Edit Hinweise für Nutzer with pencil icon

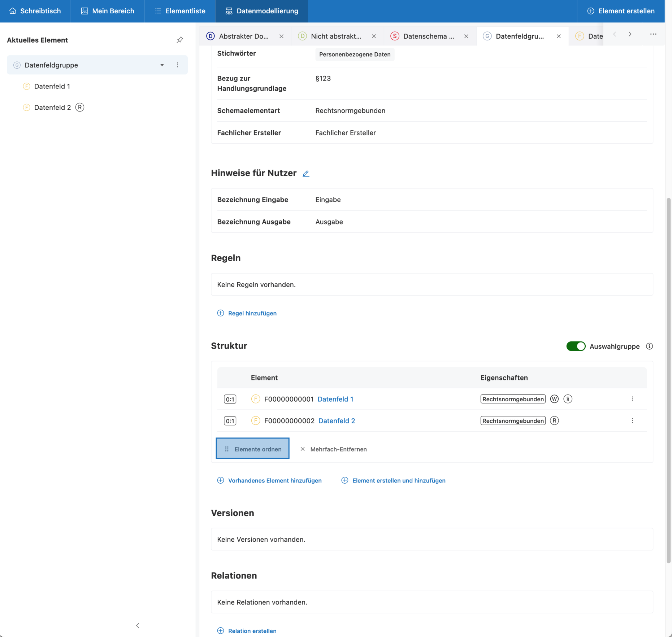point(306,174)
